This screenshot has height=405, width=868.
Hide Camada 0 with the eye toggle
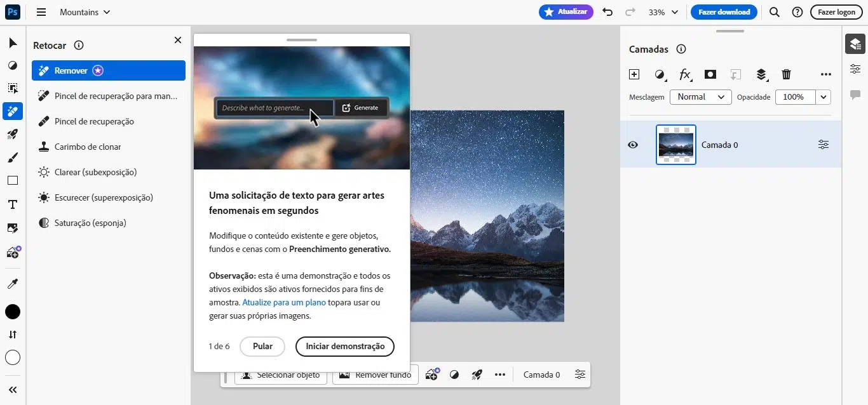pyautogui.click(x=632, y=145)
